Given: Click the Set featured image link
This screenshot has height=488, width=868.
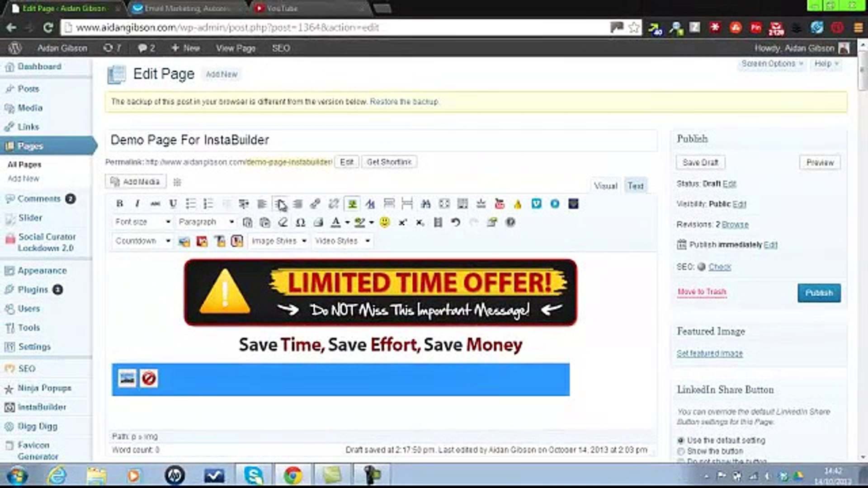Looking at the screenshot, I should [x=709, y=353].
